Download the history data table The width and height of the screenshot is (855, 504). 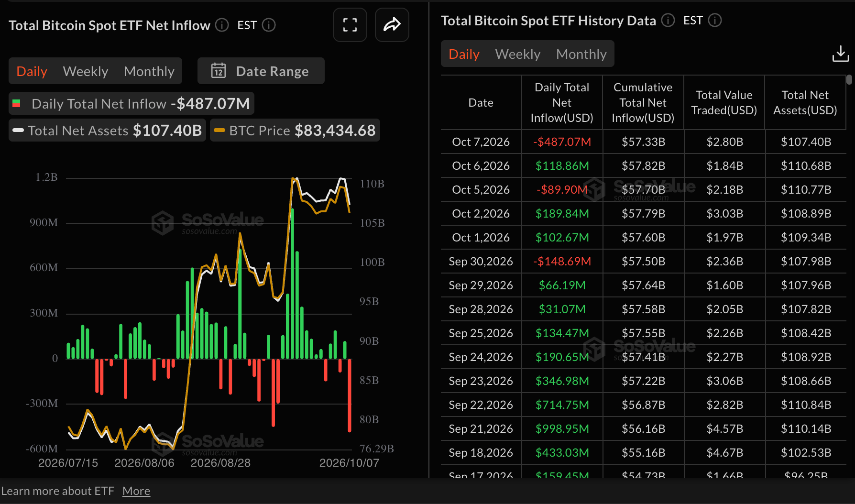tap(840, 54)
